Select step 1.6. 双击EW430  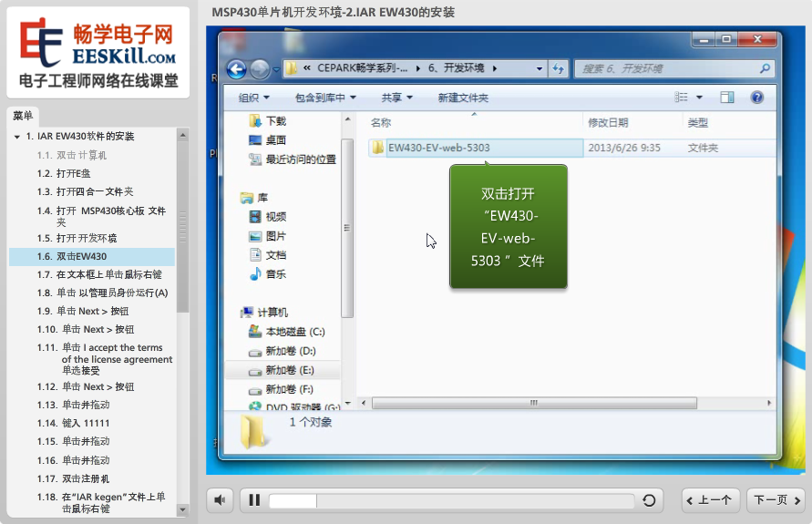tap(92, 256)
